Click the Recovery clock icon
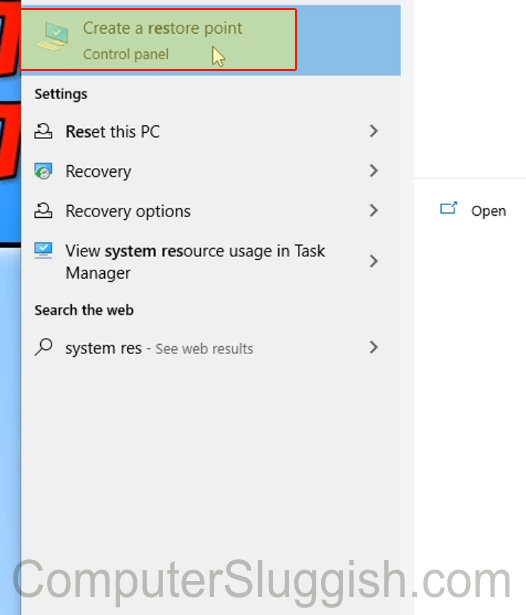Screen dimensions: 526x615 point(43,171)
